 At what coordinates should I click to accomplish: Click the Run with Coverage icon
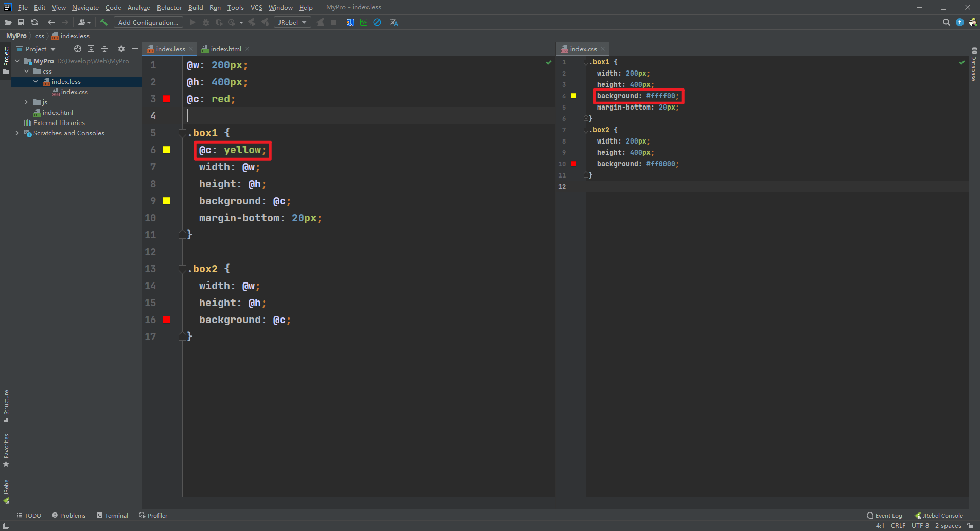tap(219, 22)
